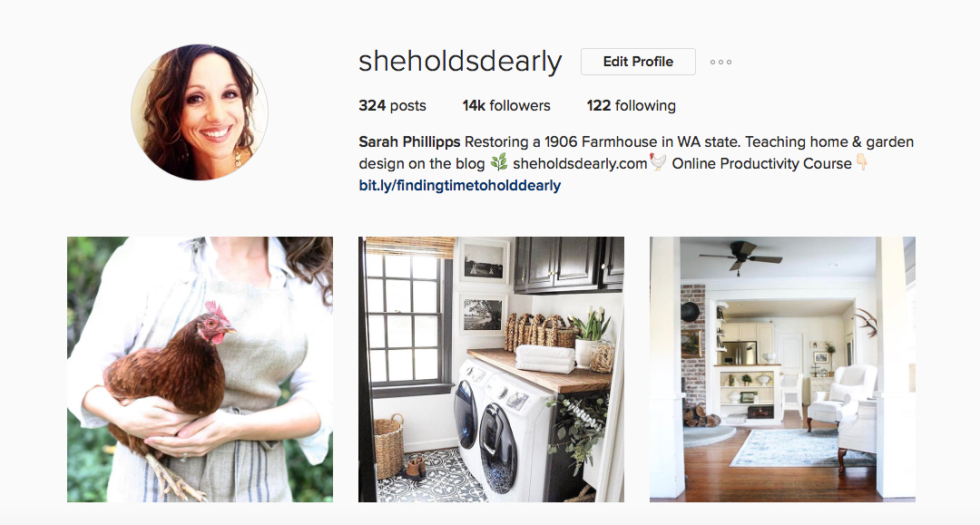
Task: Open the three-dot options menu
Action: coord(720,62)
